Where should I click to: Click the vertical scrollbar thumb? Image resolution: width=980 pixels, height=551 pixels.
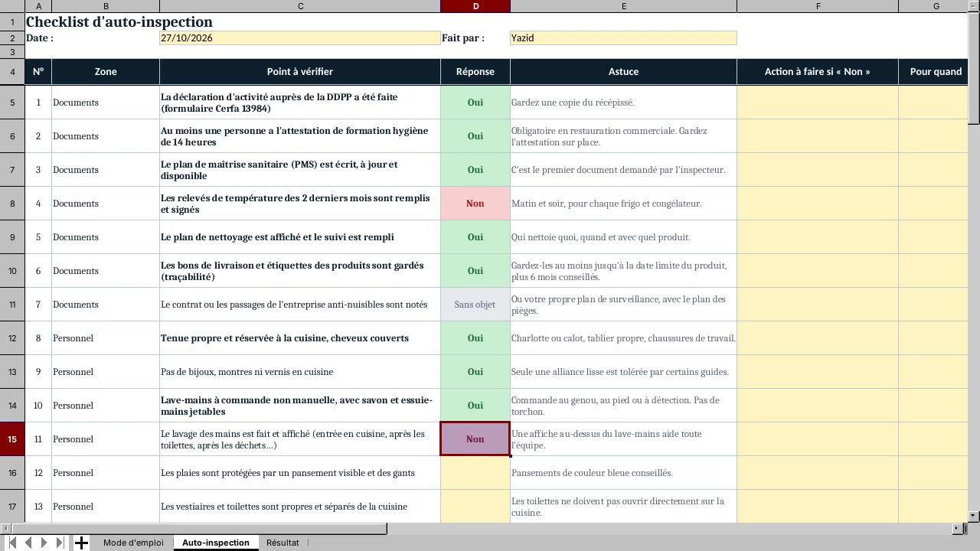974,67
